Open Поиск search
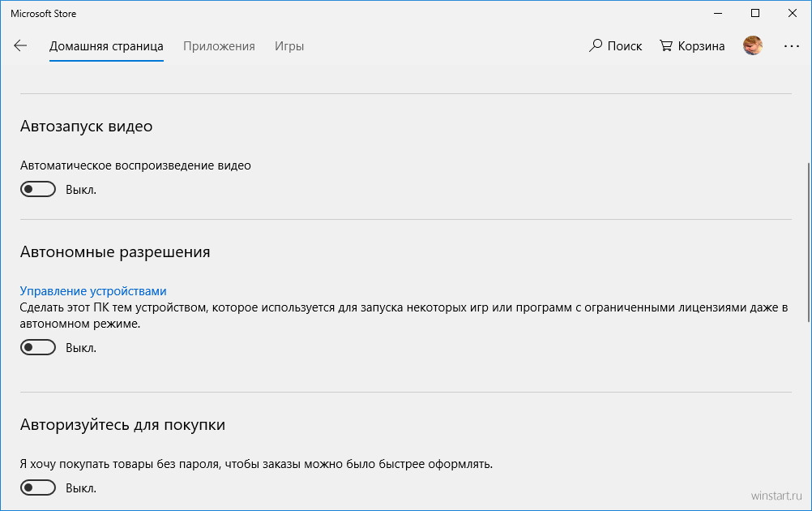This screenshot has height=511, width=812. 615,45
